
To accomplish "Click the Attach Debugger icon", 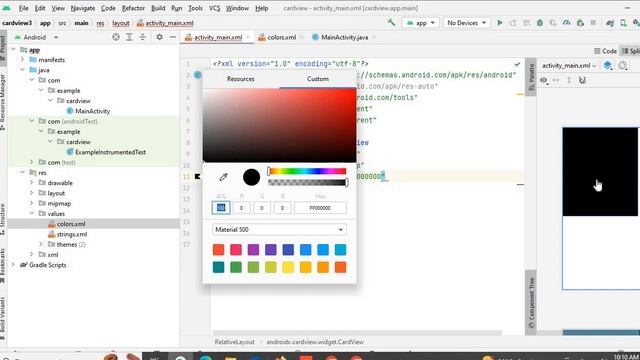I will 580,23.
